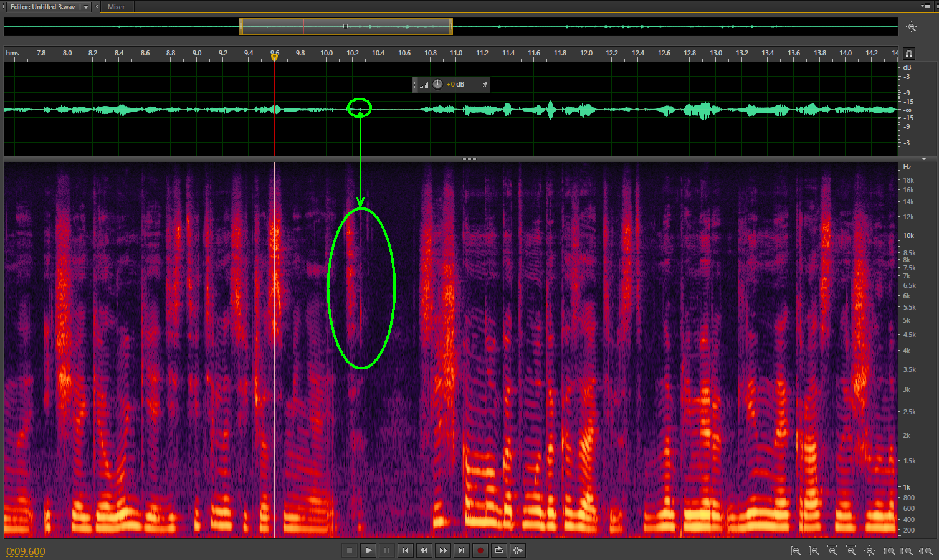Zoom in at the Out point
939x560 pixels.
click(907, 551)
